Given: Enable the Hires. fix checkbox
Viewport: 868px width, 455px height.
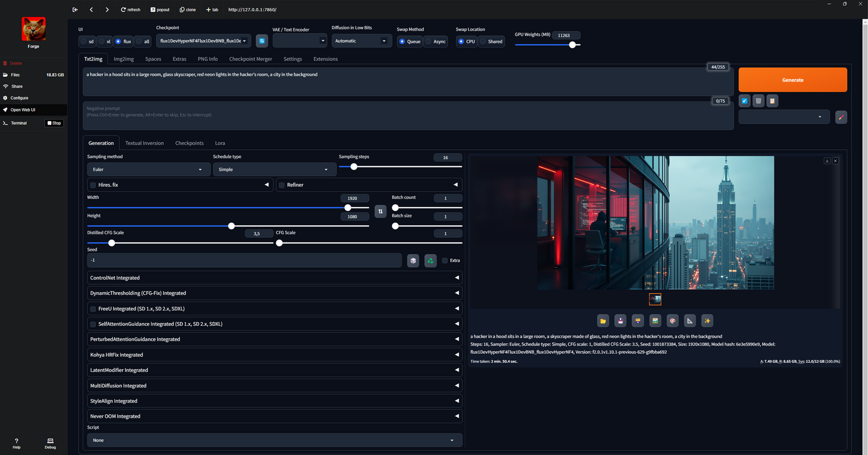Looking at the screenshot, I should click(94, 185).
